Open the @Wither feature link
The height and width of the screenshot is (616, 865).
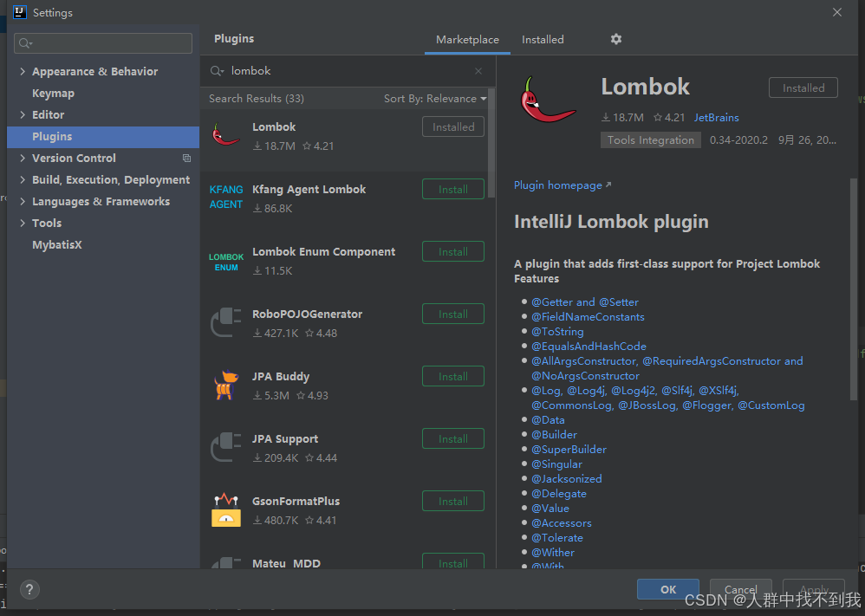(553, 553)
